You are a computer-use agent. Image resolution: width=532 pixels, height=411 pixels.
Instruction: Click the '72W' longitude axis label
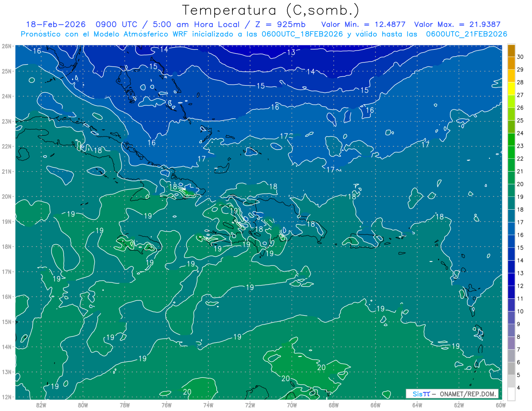point(250,405)
